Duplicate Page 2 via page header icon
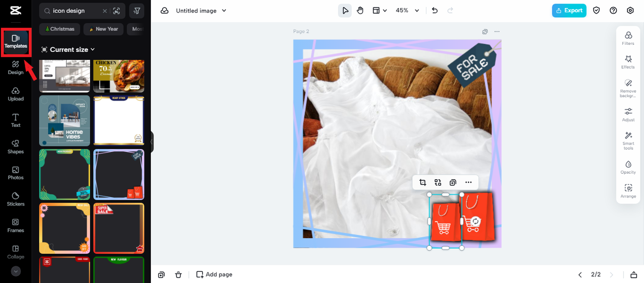This screenshot has height=283, width=644. pyautogui.click(x=485, y=31)
